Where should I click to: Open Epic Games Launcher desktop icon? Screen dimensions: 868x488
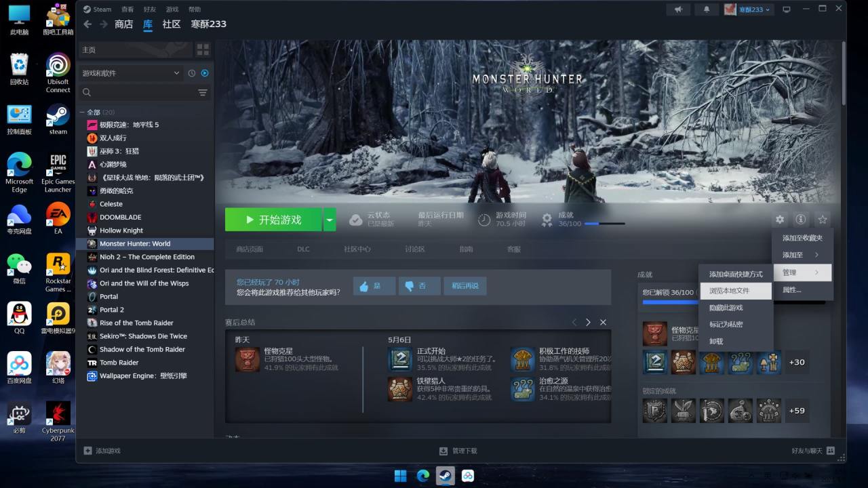click(58, 173)
